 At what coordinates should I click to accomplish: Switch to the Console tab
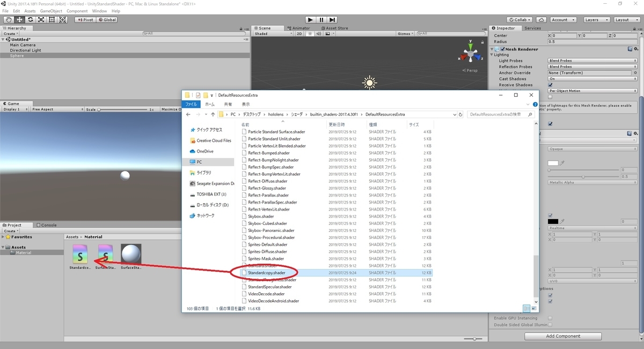(x=47, y=225)
